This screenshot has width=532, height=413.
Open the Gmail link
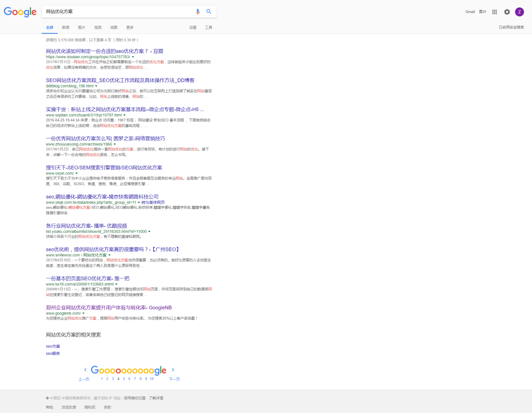click(470, 12)
